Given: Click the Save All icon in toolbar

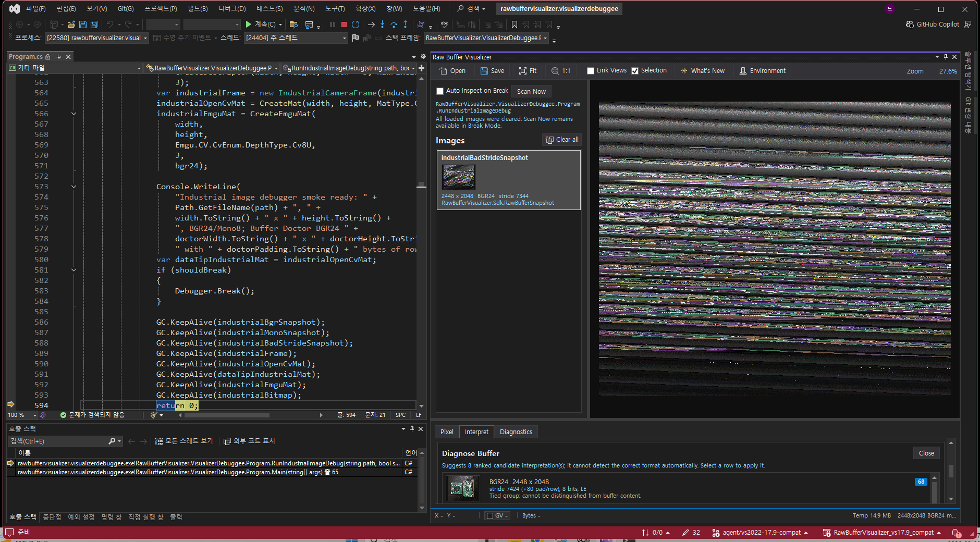Looking at the screenshot, I should (94, 24).
